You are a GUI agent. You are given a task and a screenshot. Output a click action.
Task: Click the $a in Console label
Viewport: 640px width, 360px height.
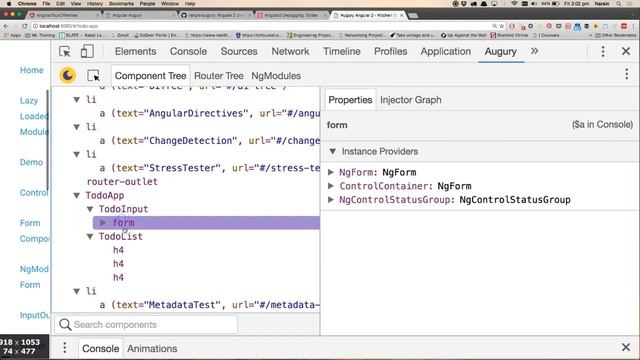tap(602, 124)
